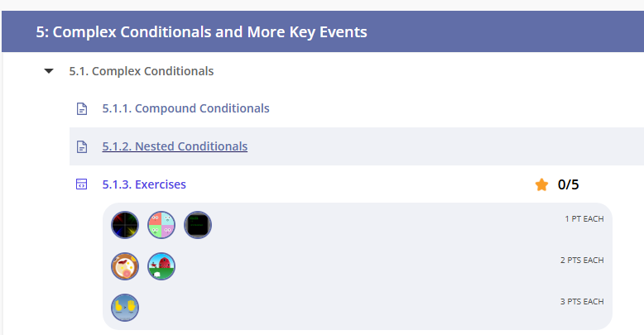
Task: Open the yellow hands 3-point exercise
Action: click(x=125, y=308)
